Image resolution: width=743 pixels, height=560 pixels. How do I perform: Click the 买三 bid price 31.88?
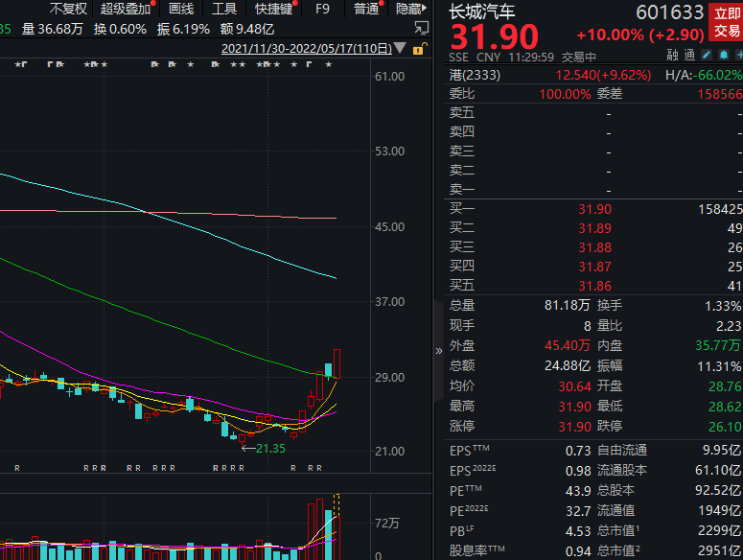(x=594, y=247)
